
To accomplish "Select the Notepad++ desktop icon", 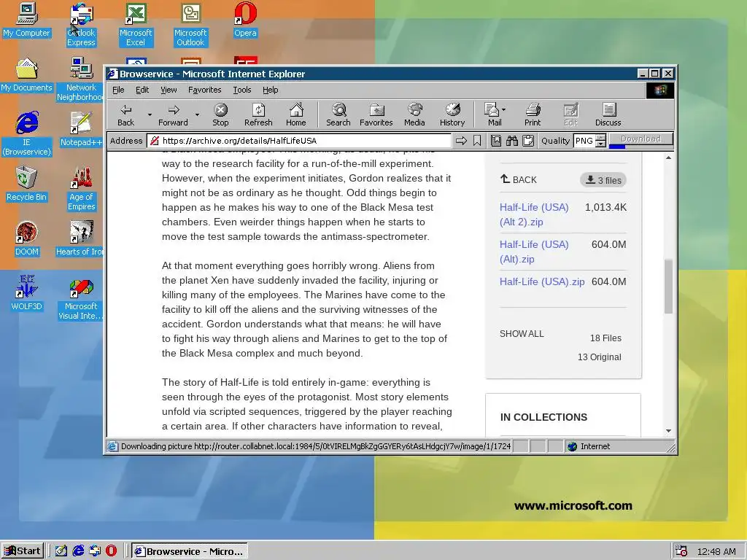I will [81, 129].
